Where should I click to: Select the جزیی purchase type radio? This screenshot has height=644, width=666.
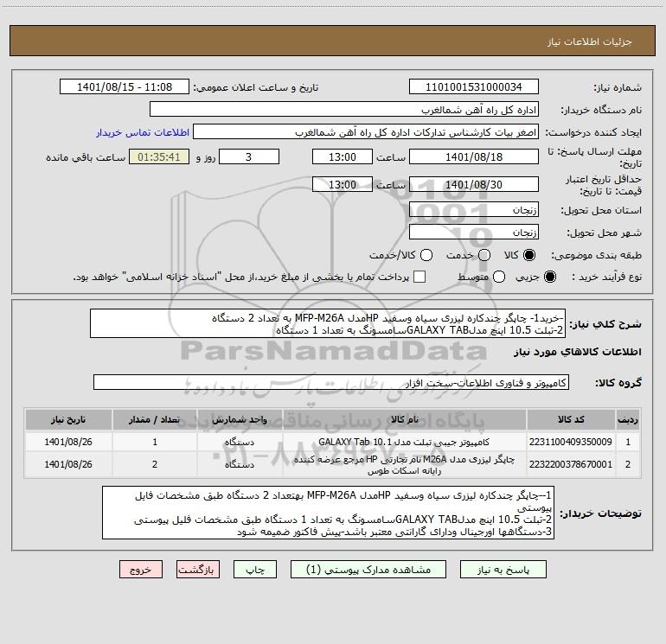549,277
